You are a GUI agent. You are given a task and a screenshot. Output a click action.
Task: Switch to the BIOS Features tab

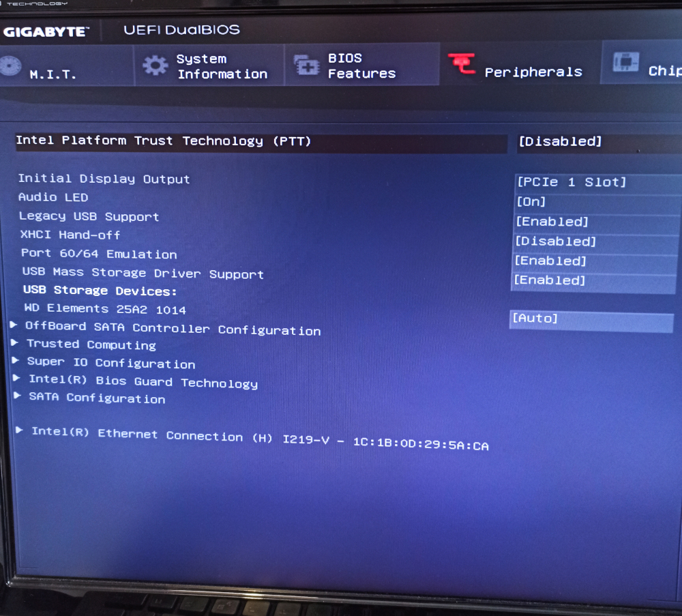click(361, 65)
